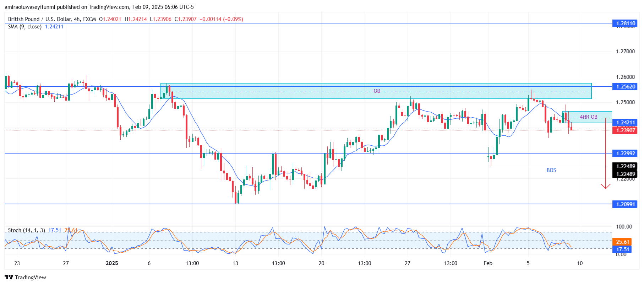Click the 'OB' label in the order block
Screen dimensions: 644x285
pos(377,91)
